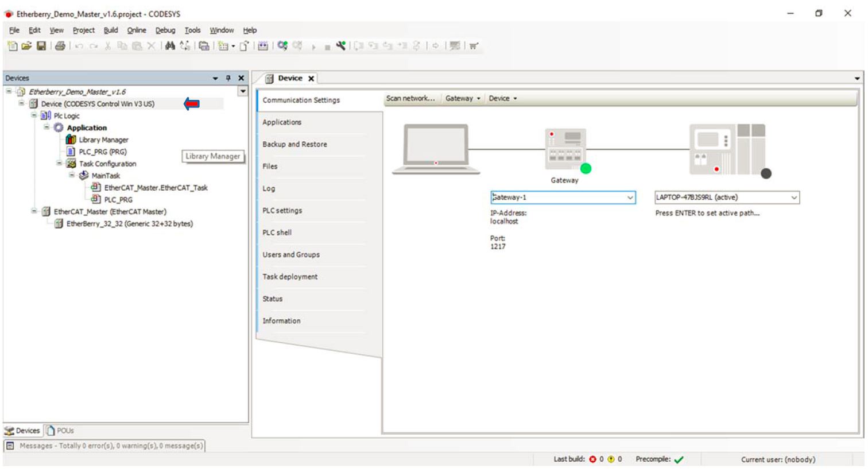Open the Online menu
Viewport: 868px width, 472px height.
coord(137,30)
